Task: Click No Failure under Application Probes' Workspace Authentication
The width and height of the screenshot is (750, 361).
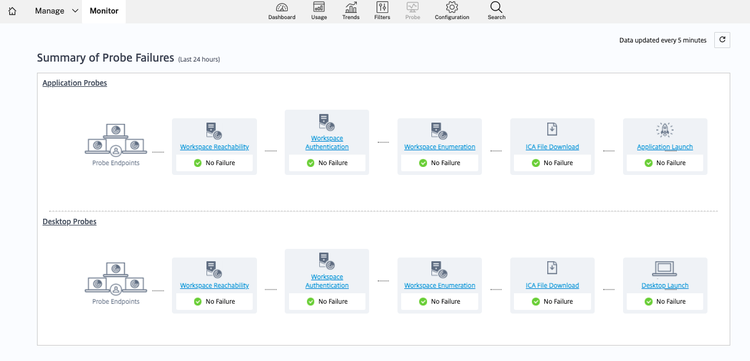Action: pos(327,163)
